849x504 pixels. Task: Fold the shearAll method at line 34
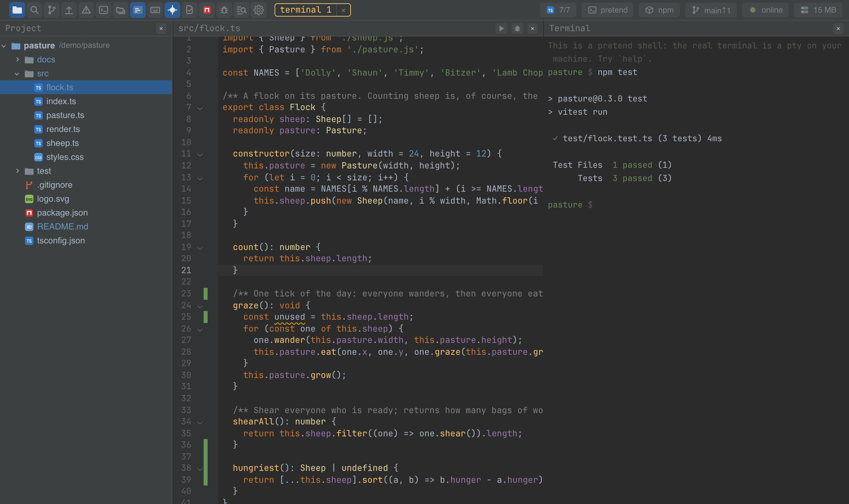(200, 422)
